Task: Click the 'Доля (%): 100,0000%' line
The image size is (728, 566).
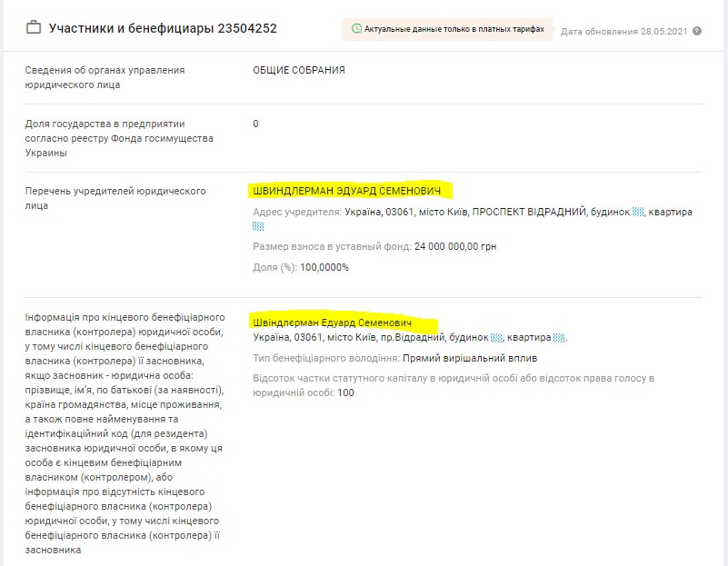Action: pyautogui.click(x=301, y=267)
